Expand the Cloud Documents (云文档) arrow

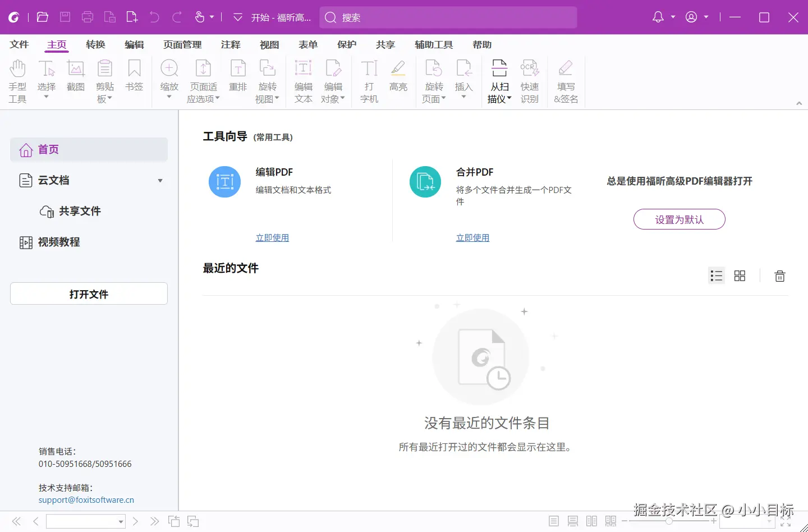tap(160, 181)
